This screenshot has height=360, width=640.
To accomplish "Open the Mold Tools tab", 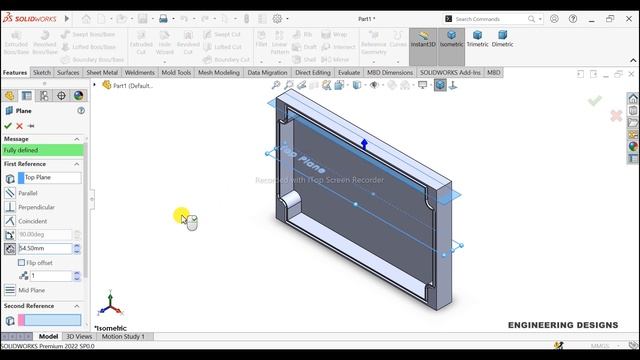I will click(176, 72).
